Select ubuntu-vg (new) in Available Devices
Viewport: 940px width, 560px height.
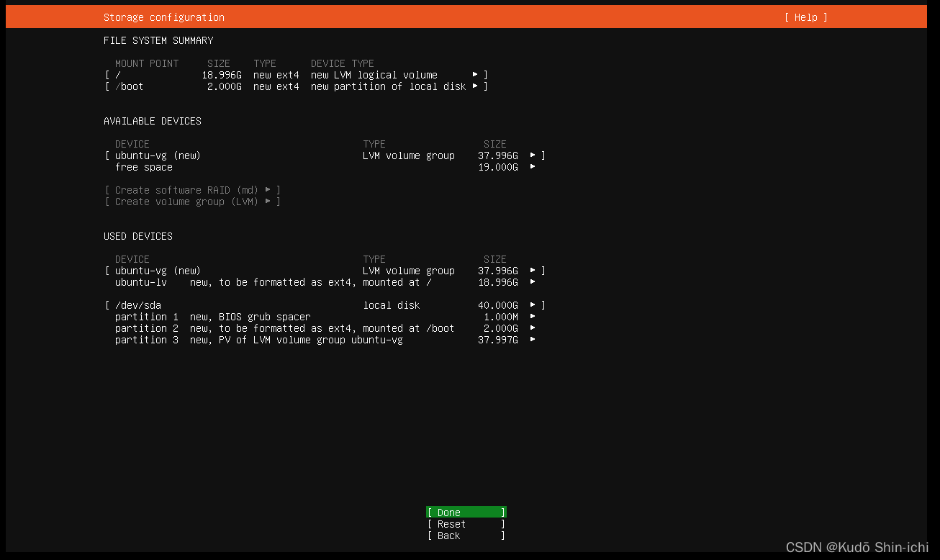pos(325,155)
